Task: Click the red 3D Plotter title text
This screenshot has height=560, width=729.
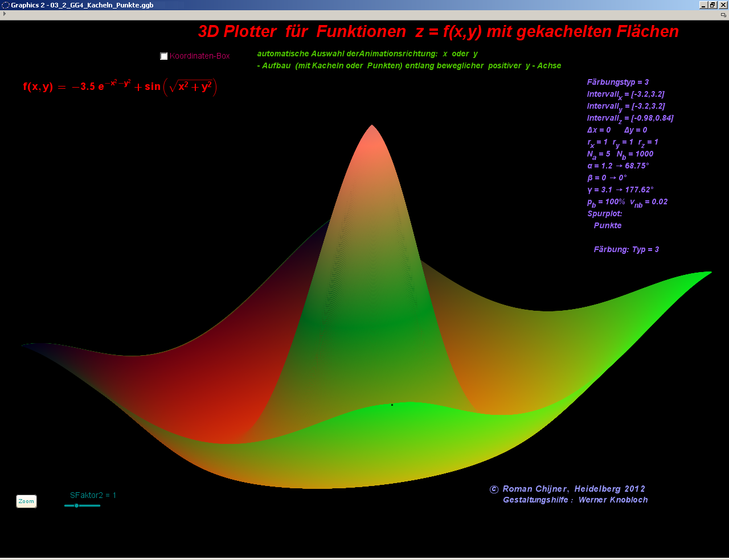Action: [438, 32]
